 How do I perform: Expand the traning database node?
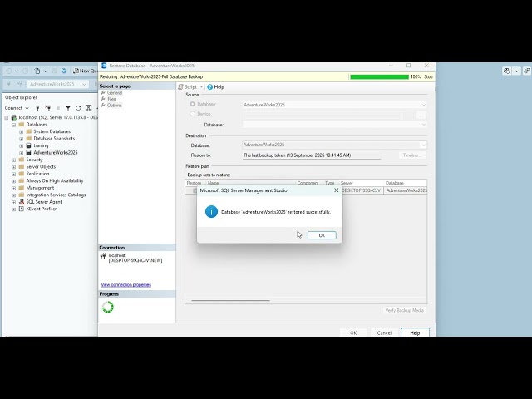click(22, 146)
